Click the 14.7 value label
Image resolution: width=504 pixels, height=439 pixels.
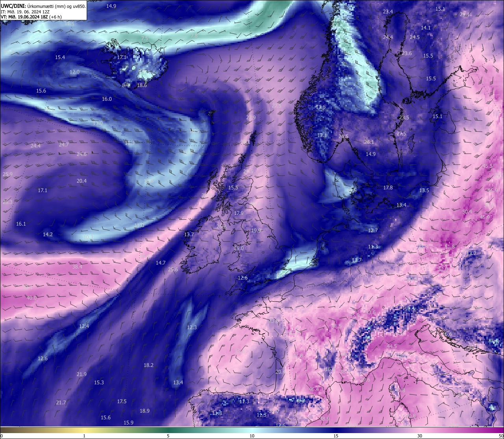[161, 263]
